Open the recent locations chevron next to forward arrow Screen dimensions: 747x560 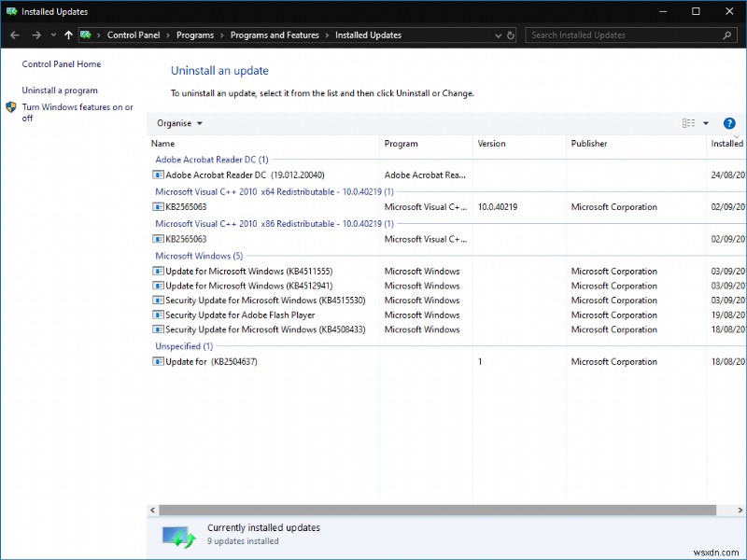click(53, 35)
